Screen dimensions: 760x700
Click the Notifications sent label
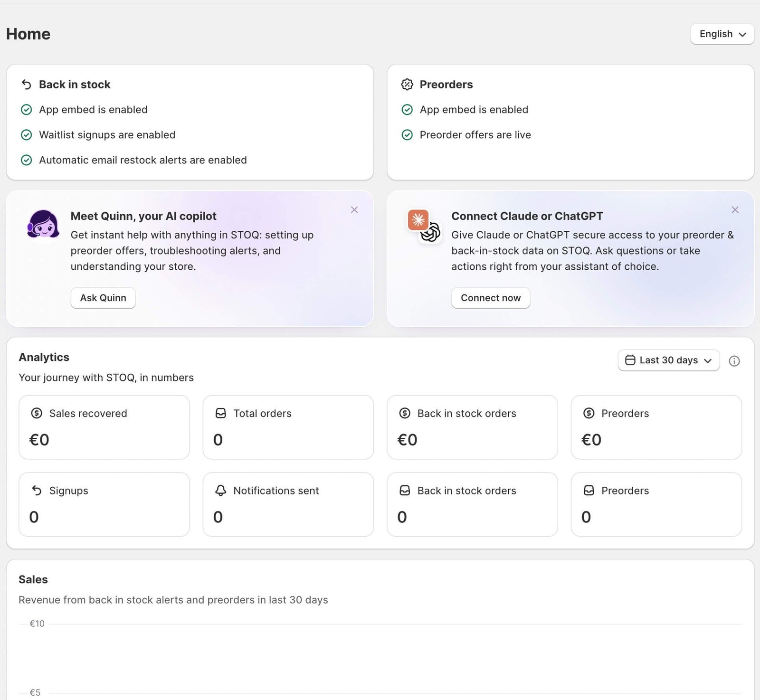(276, 491)
